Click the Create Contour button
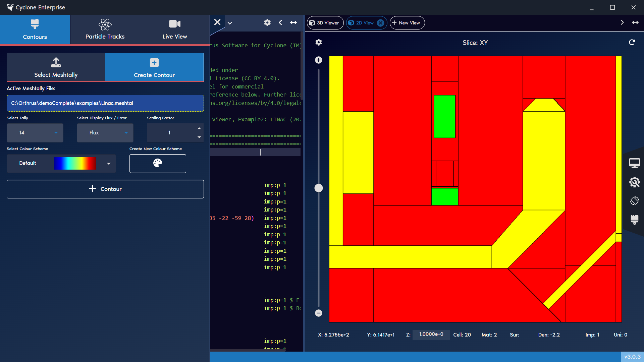This screenshot has height=362, width=644. click(154, 67)
